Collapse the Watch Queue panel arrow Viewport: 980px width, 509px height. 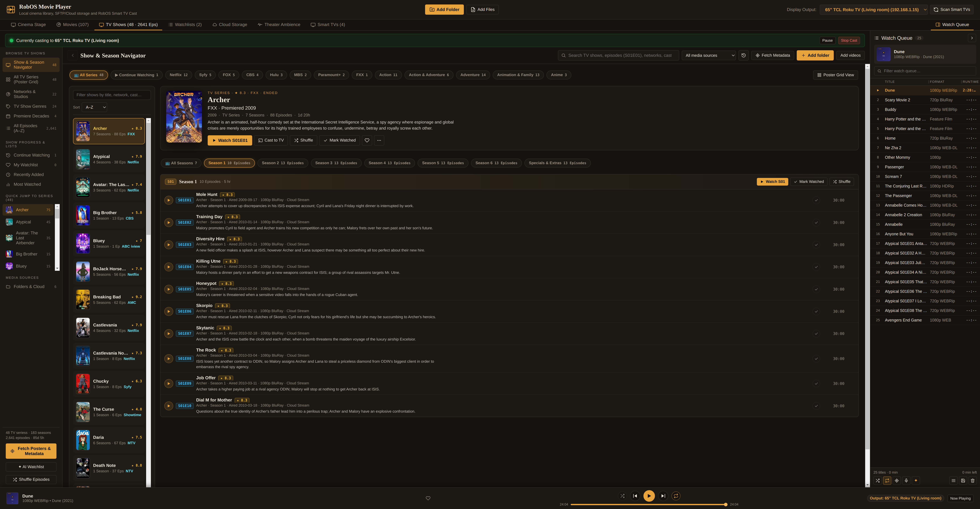click(x=972, y=38)
